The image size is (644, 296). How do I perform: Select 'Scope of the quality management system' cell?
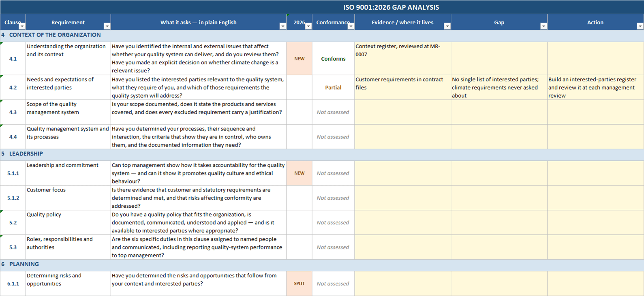[x=68, y=112]
